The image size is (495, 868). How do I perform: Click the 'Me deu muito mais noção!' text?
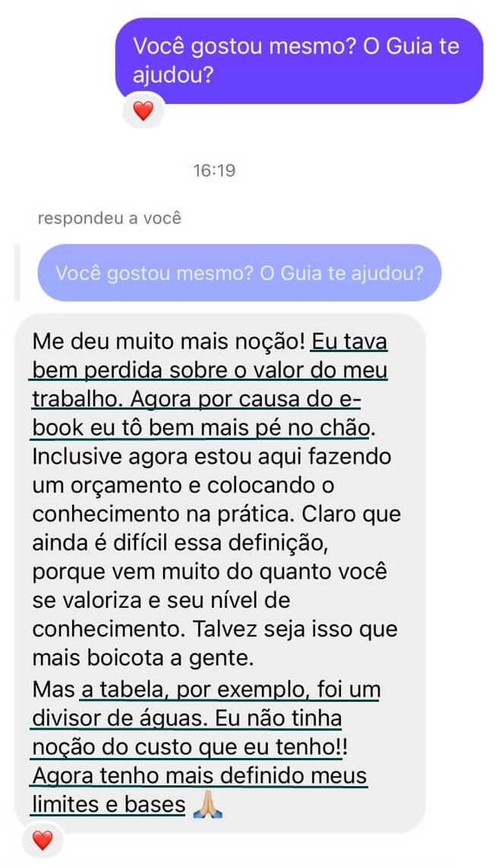click(169, 341)
